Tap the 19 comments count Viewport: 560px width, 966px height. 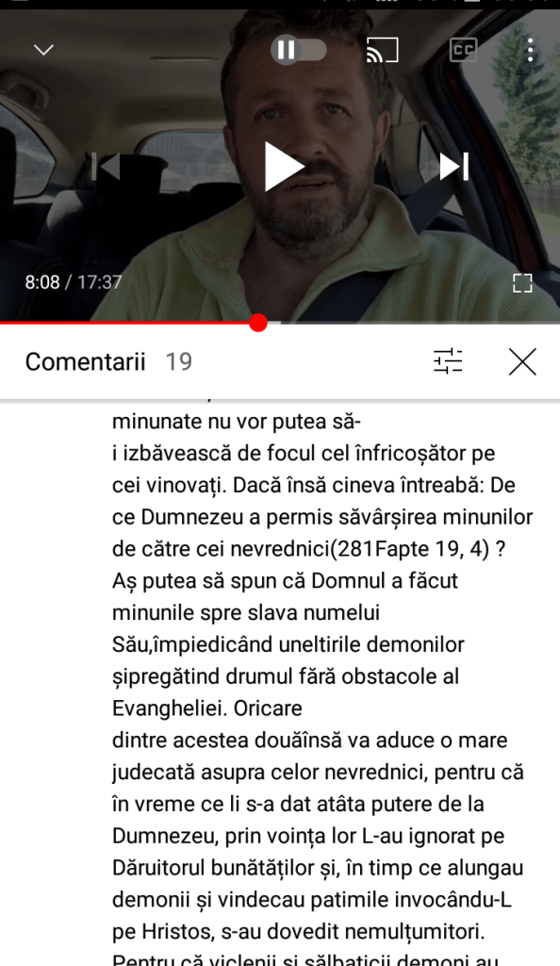[x=178, y=361]
